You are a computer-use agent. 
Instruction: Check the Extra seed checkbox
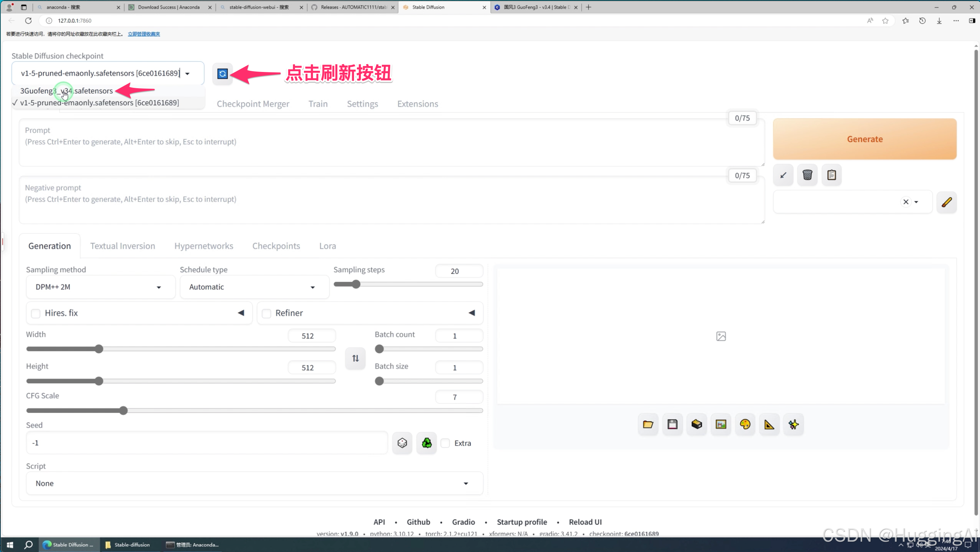pyautogui.click(x=445, y=443)
